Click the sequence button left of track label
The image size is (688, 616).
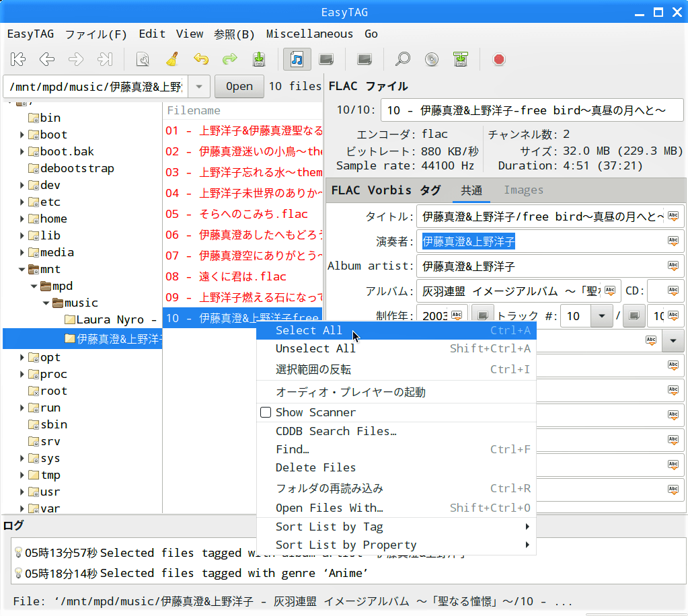[483, 315]
